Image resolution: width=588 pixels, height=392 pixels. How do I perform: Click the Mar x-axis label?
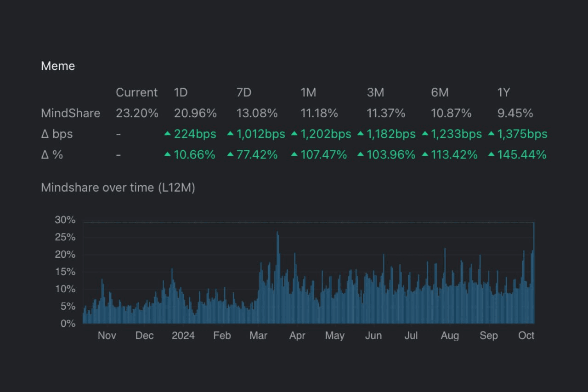(258, 335)
